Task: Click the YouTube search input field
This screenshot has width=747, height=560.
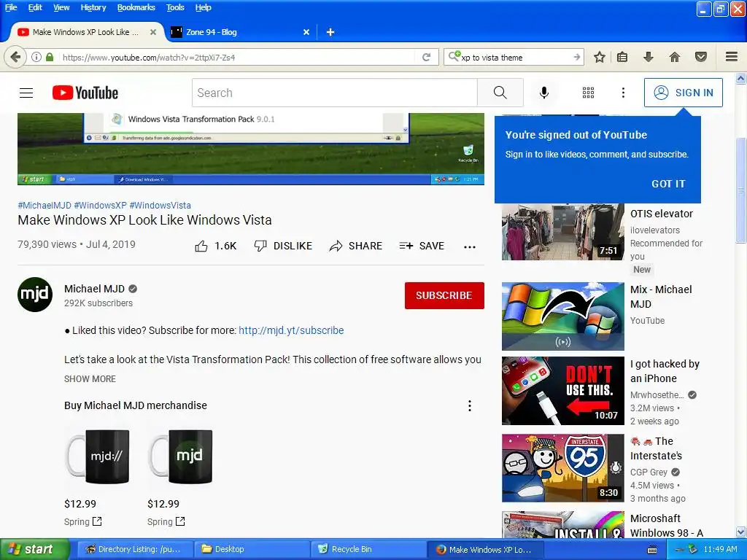Action: [334, 93]
